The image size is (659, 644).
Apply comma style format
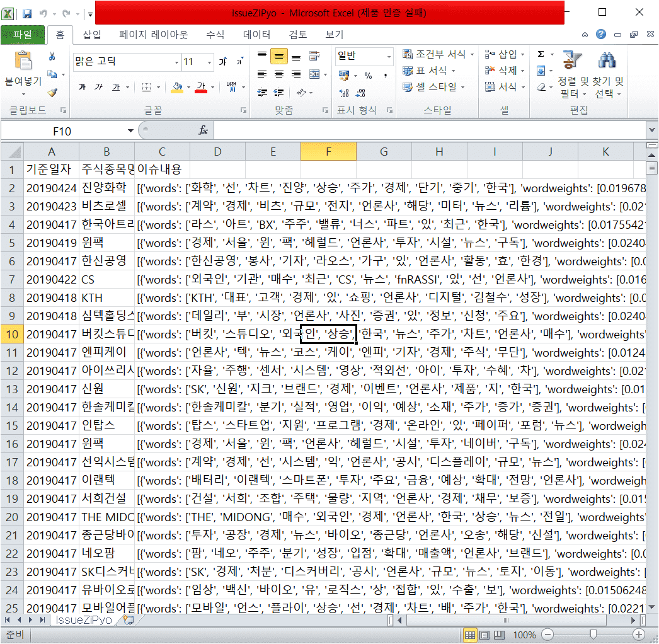click(386, 76)
